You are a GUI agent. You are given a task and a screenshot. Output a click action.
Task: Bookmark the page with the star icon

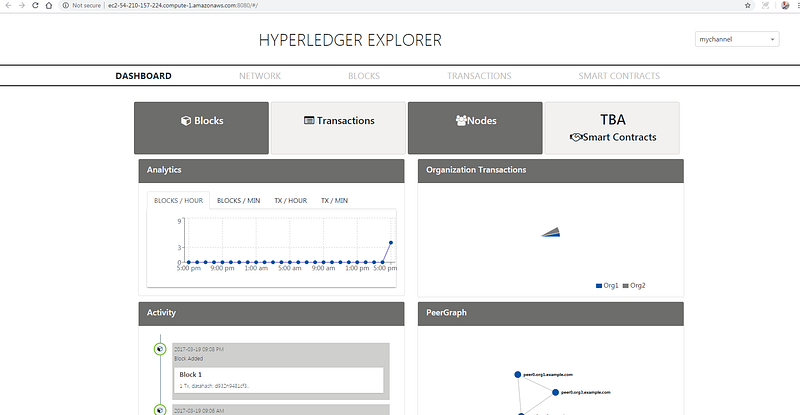pos(747,5)
